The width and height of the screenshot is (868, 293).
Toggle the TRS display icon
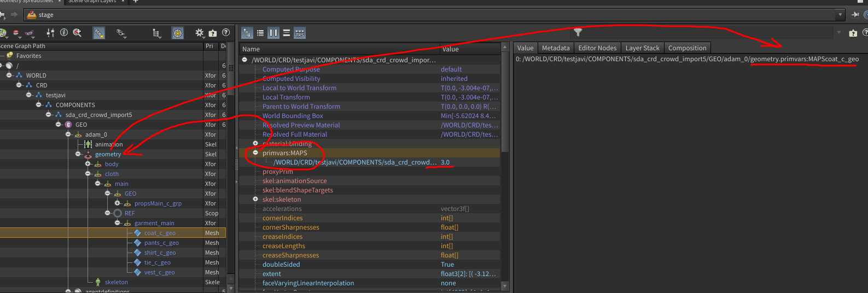coord(300,33)
